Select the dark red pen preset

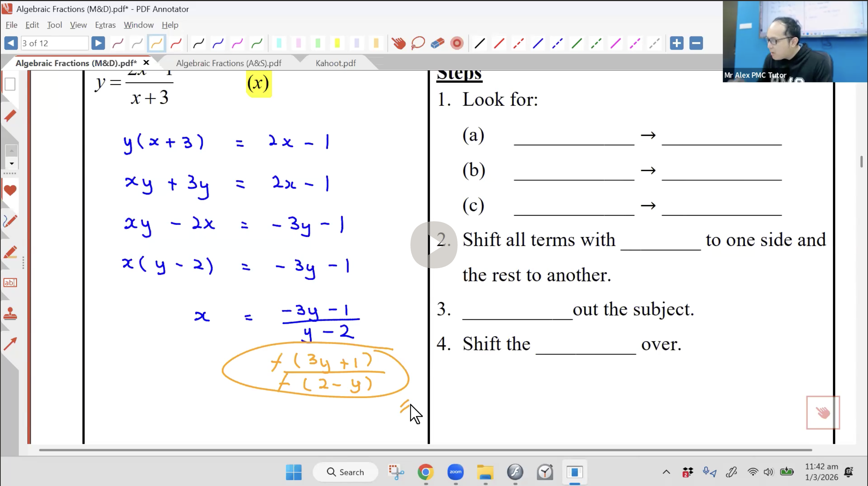click(x=118, y=43)
